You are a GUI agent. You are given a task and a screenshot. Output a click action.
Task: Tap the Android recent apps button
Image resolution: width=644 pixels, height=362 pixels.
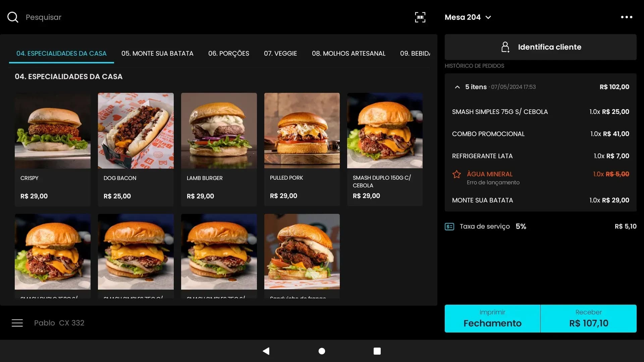click(x=377, y=351)
